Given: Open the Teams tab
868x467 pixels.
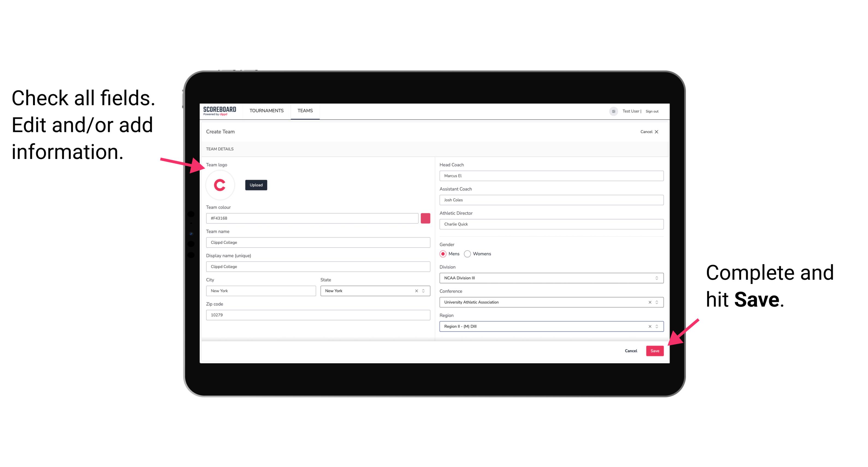Looking at the screenshot, I should click(x=305, y=111).
